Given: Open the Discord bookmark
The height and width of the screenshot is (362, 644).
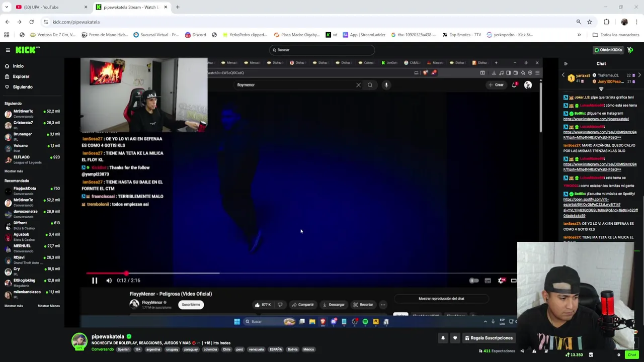Looking at the screenshot, I should pyautogui.click(x=195, y=35).
